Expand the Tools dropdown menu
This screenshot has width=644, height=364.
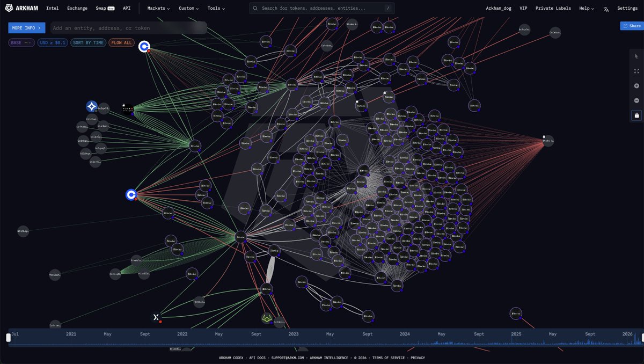216,8
